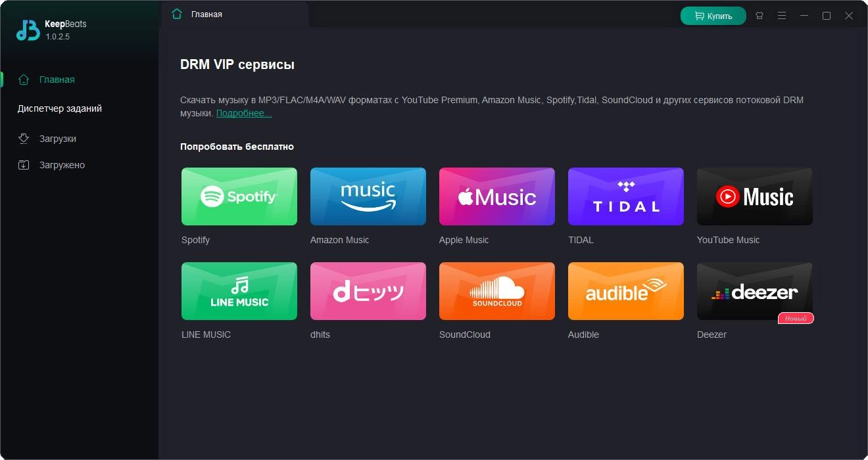Click the download icon beside Загрузки

click(x=24, y=139)
